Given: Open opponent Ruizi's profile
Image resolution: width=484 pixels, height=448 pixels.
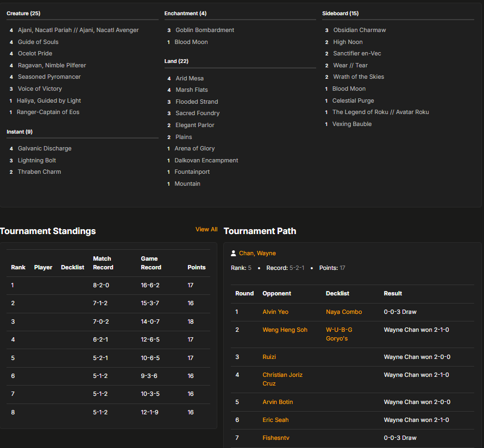Looking at the screenshot, I should [x=269, y=357].
